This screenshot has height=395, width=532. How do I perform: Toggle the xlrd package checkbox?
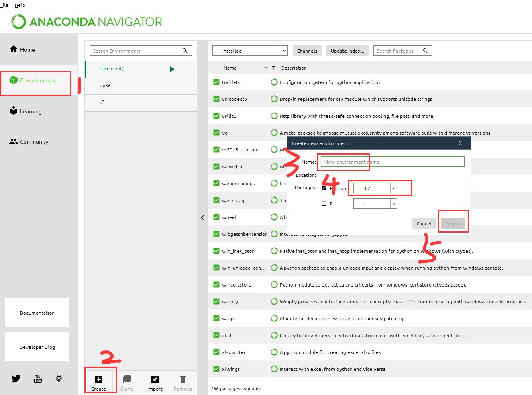[216, 335]
